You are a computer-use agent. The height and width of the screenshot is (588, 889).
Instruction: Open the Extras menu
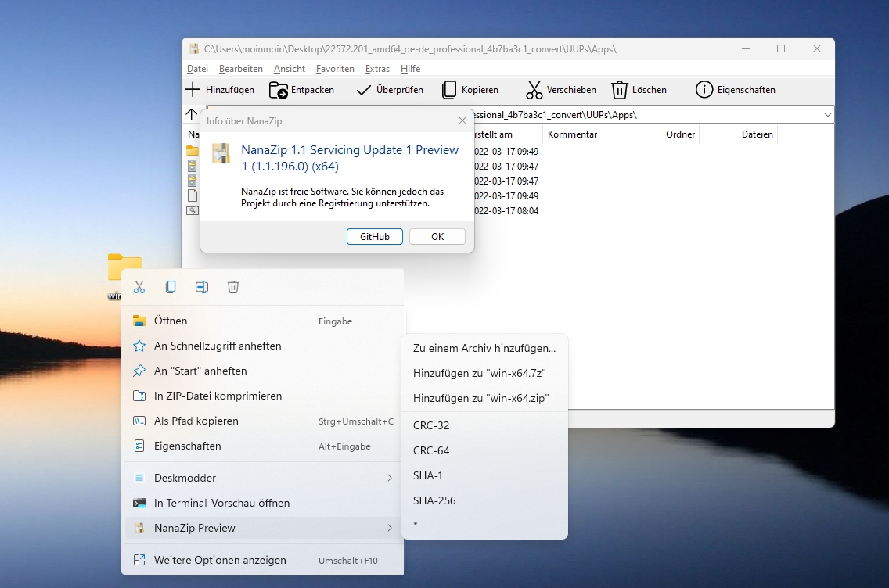(x=378, y=69)
